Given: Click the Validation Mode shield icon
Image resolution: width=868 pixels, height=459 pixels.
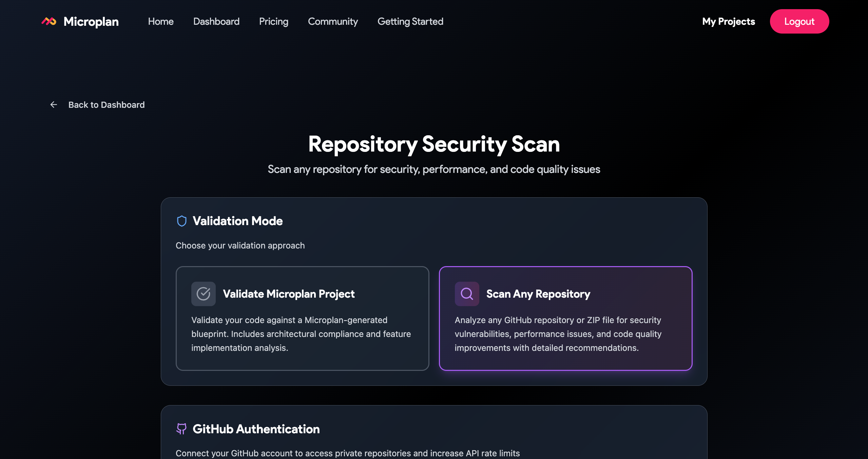Looking at the screenshot, I should coord(182,221).
